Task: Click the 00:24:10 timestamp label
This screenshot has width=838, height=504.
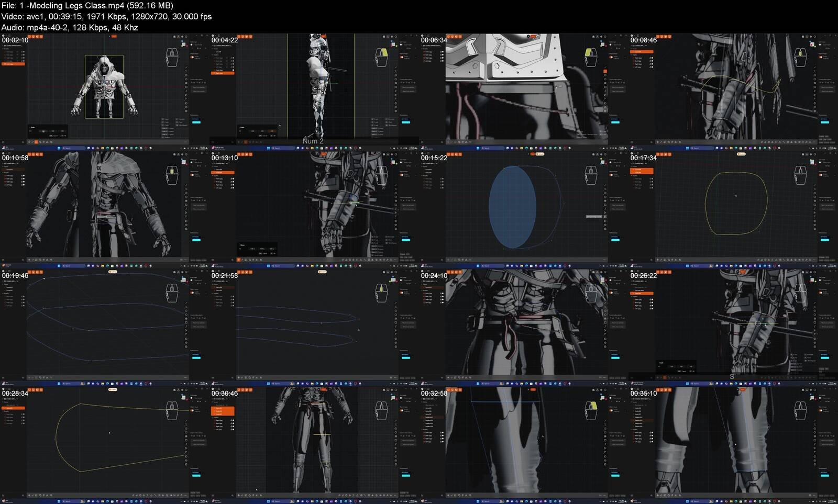Action: pyautogui.click(x=434, y=275)
